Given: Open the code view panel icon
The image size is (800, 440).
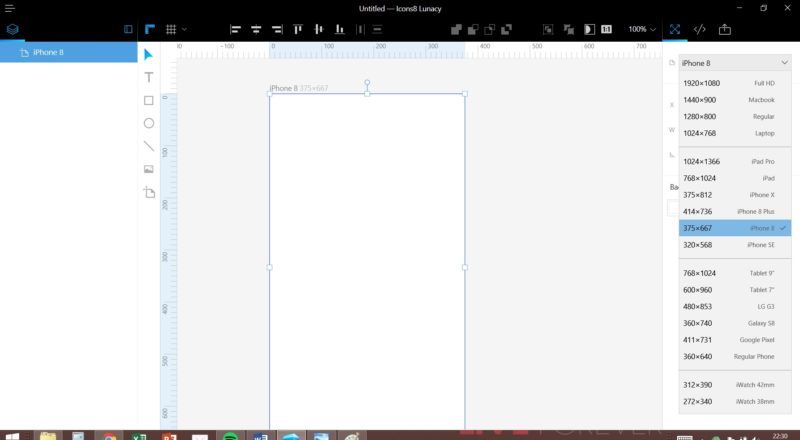Looking at the screenshot, I should click(x=700, y=29).
